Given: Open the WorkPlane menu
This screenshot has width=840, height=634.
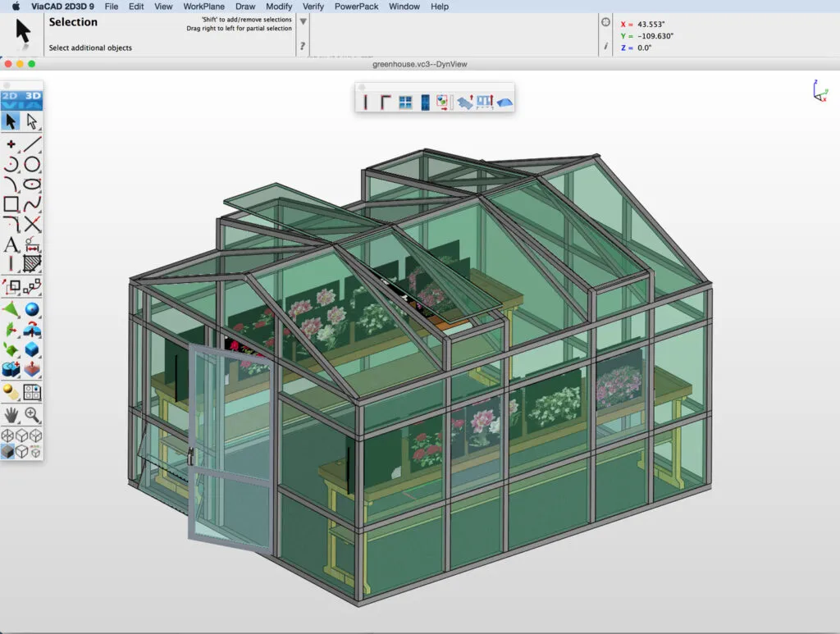Looking at the screenshot, I should [x=203, y=7].
